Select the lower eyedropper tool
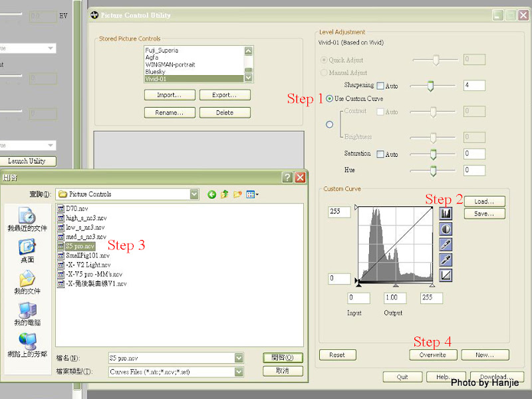 (446, 259)
